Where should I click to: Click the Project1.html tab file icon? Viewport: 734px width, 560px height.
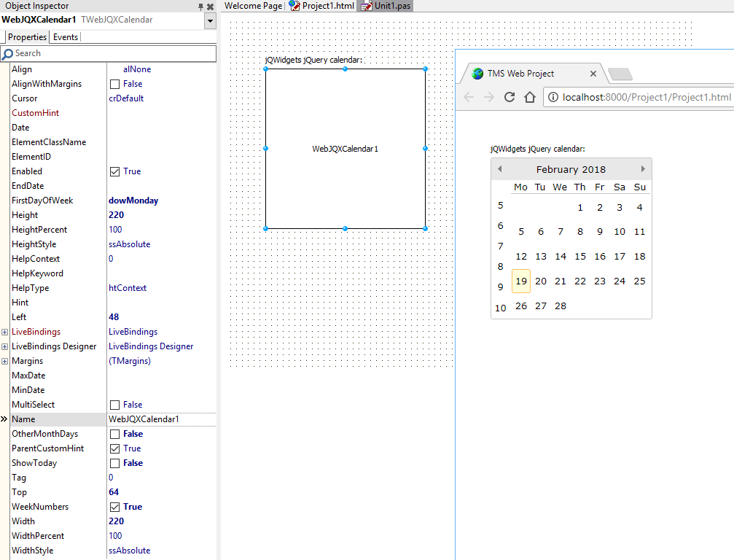pos(294,6)
